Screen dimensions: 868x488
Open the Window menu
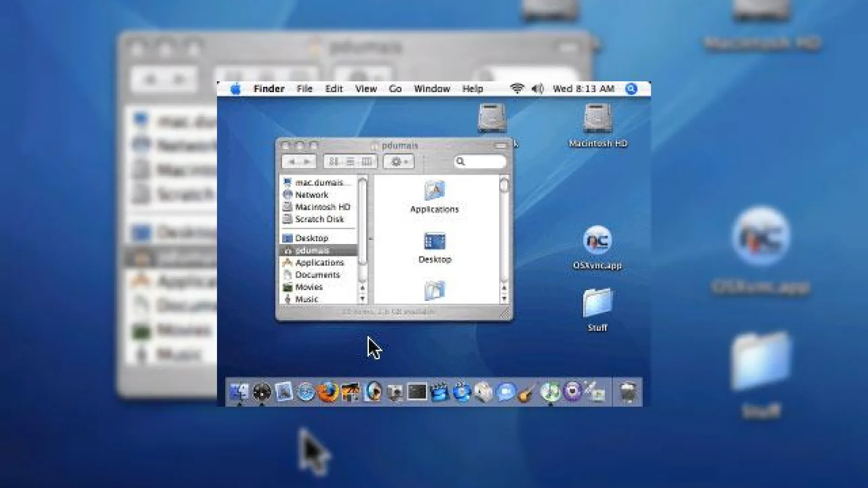(432, 88)
